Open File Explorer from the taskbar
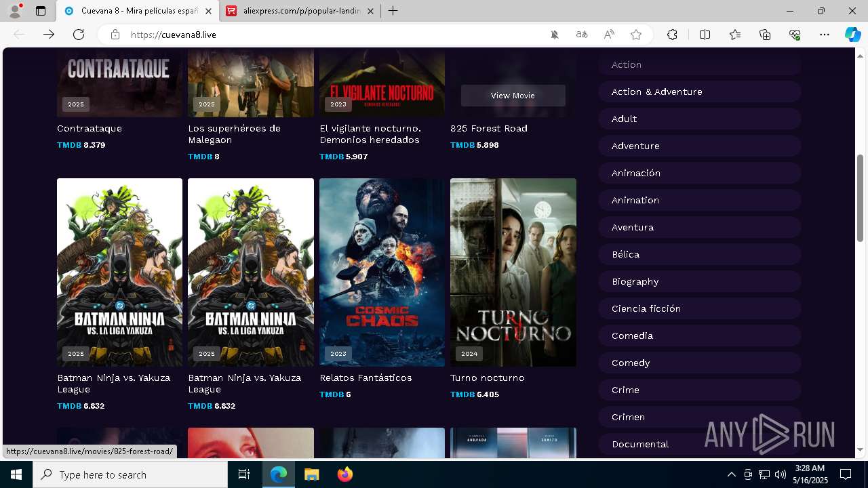The width and height of the screenshot is (868, 488). pos(311,474)
